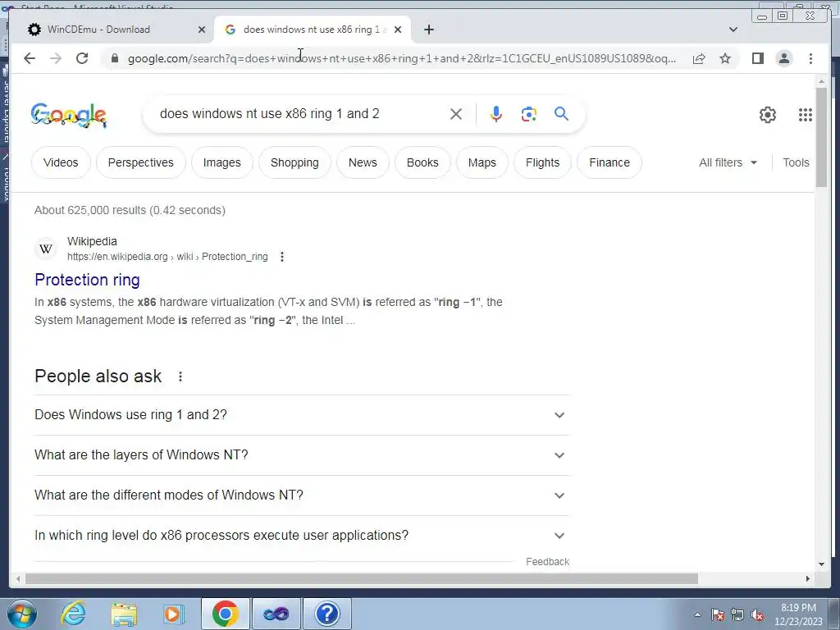Open Google quick settings gear
The image size is (840, 630).
click(768, 115)
